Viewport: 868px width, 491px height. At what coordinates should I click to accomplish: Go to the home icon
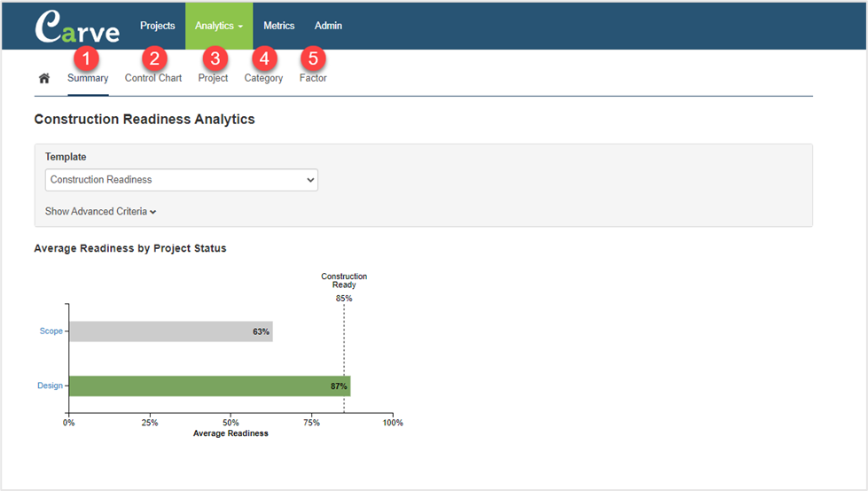pyautogui.click(x=44, y=78)
